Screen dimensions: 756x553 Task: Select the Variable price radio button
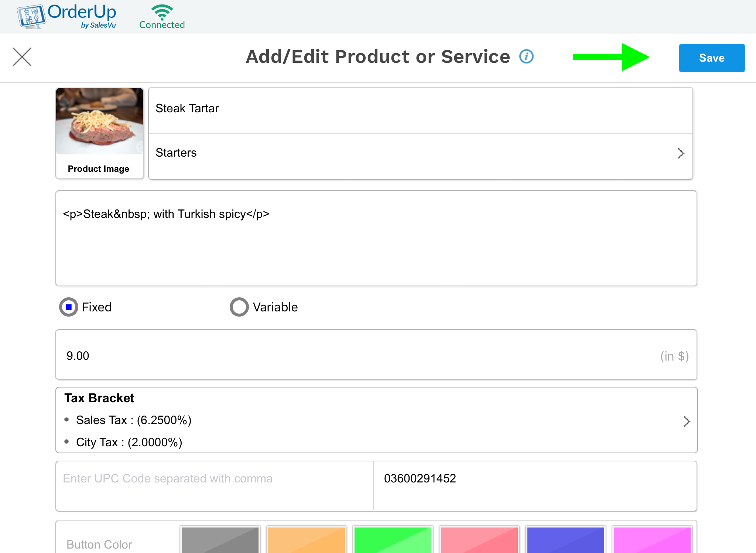[239, 307]
